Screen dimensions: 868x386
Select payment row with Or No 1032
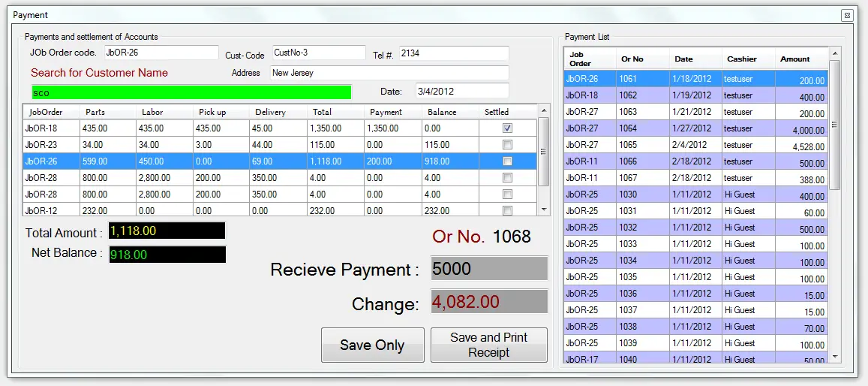click(x=696, y=228)
